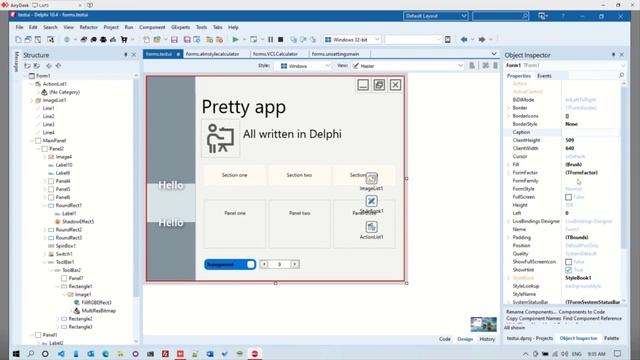Toggle the blue switch on the form
The image size is (640, 360).
tap(230, 264)
